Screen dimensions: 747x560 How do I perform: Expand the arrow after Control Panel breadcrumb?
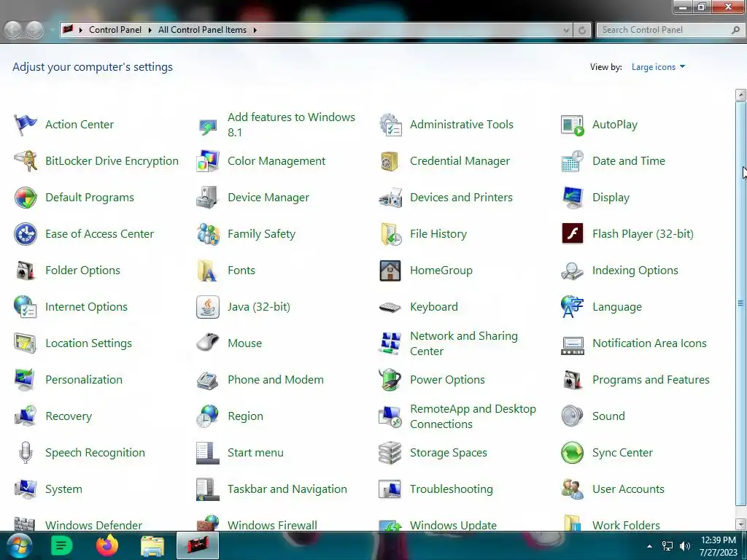click(x=150, y=30)
